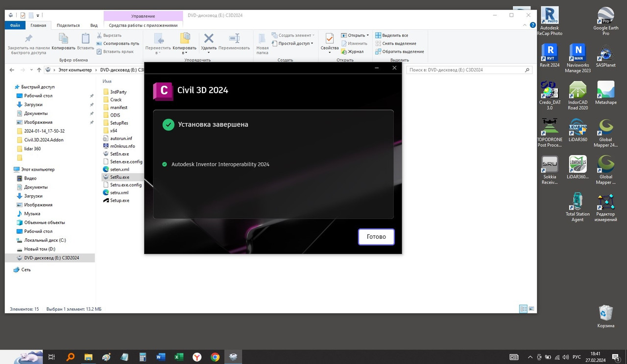Viewport: 627px width, 364px height.
Task: Collapse Этот компьютер in the navigation pane
Action: pyautogui.click(x=11, y=169)
